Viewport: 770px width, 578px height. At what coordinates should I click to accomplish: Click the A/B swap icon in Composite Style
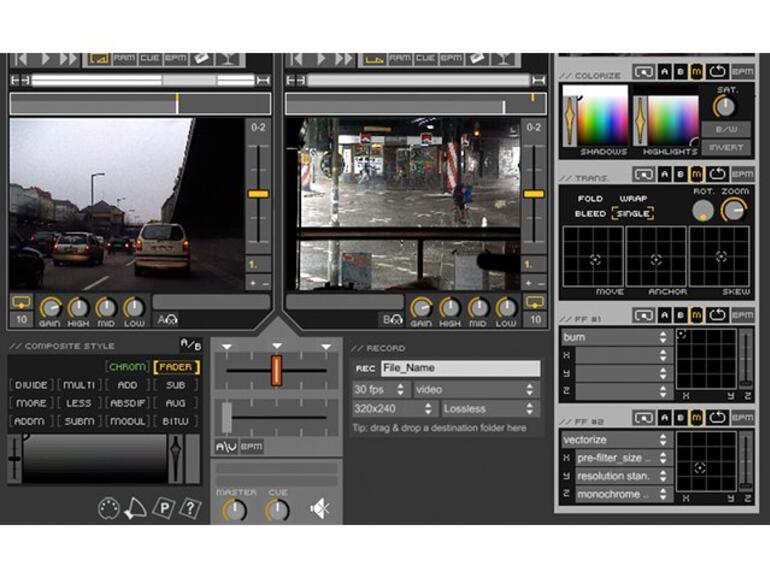coord(190,344)
